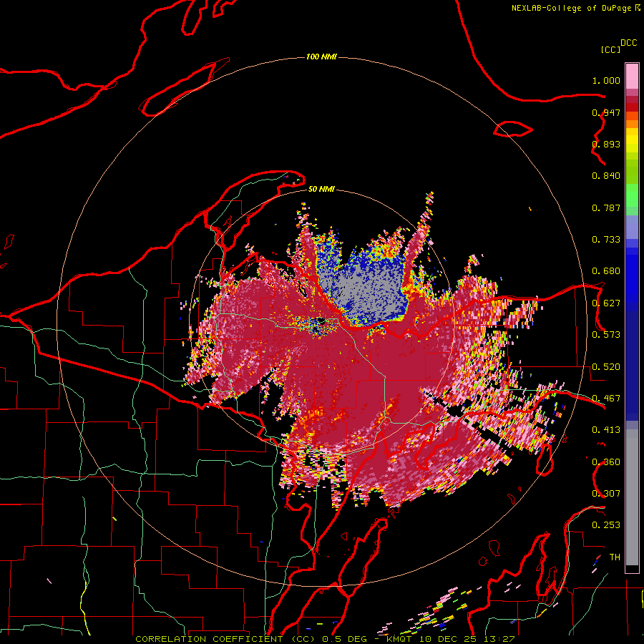Viewport: 644px width, 644px height.
Task: Select the 0.733 legend value
Action: click(606, 240)
